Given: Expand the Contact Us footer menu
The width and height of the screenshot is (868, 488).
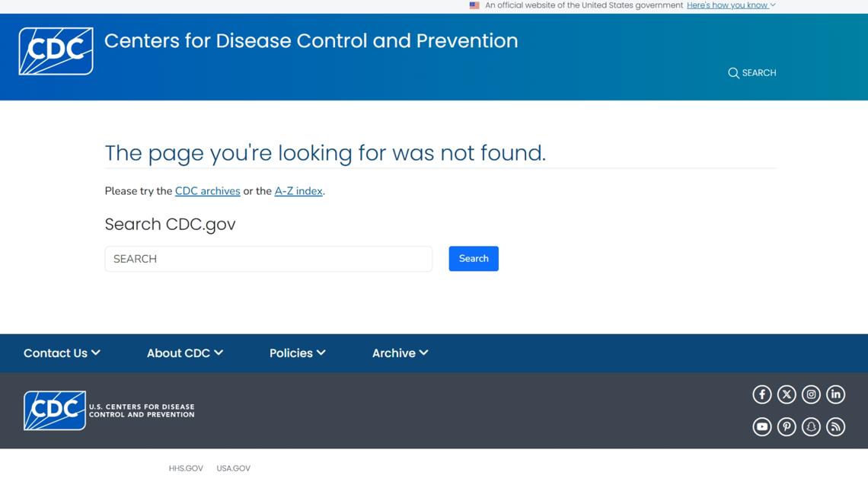Looking at the screenshot, I should tap(62, 353).
